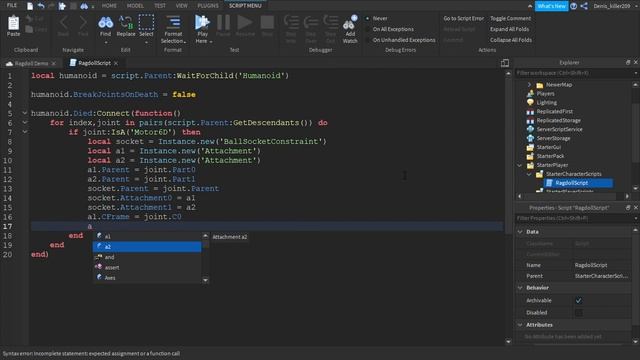The image size is (640, 360).
Task: Click Expand All Folds
Action: coord(509,29)
